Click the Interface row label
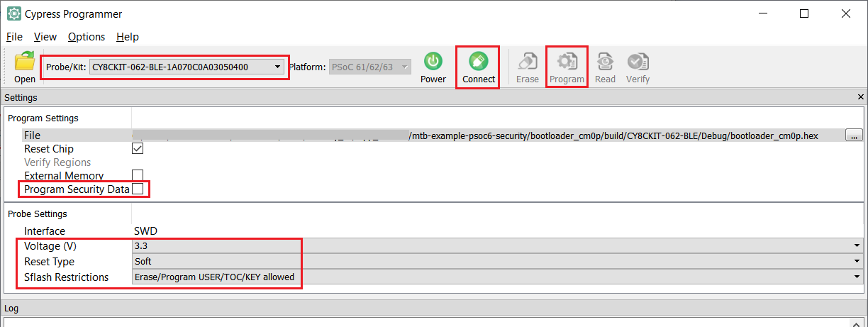 (45, 231)
